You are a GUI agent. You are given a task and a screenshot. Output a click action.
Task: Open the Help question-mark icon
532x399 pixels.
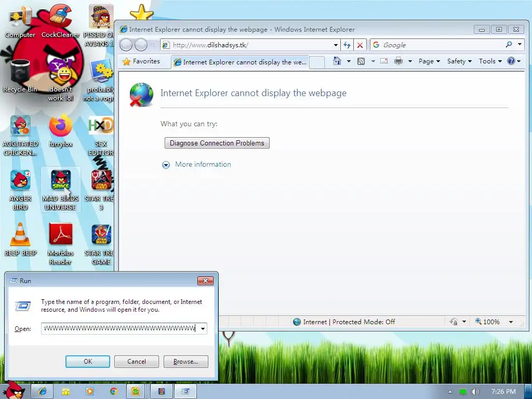coord(511,61)
